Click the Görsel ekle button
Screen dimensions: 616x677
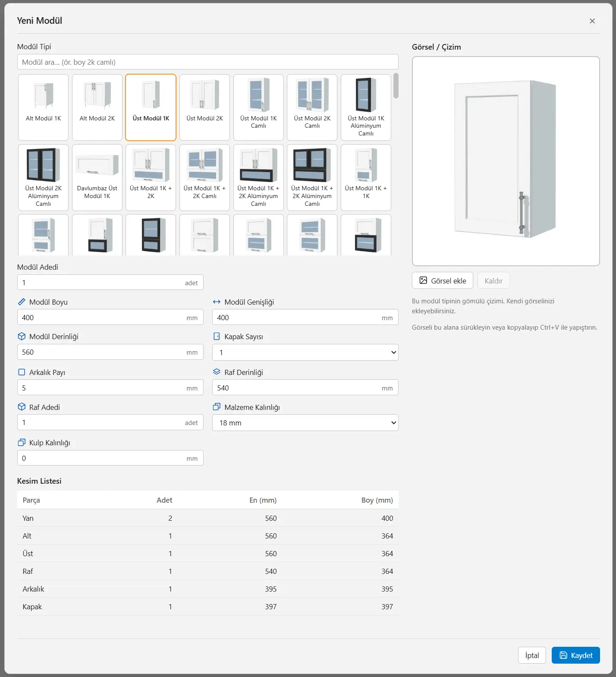coord(443,280)
